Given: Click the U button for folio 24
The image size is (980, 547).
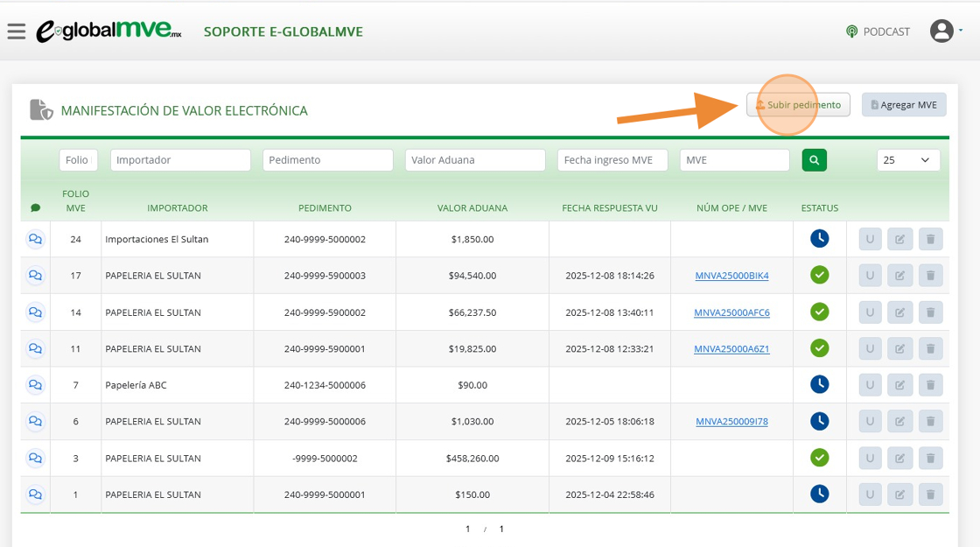Looking at the screenshot, I should click(x=870, y=239).
